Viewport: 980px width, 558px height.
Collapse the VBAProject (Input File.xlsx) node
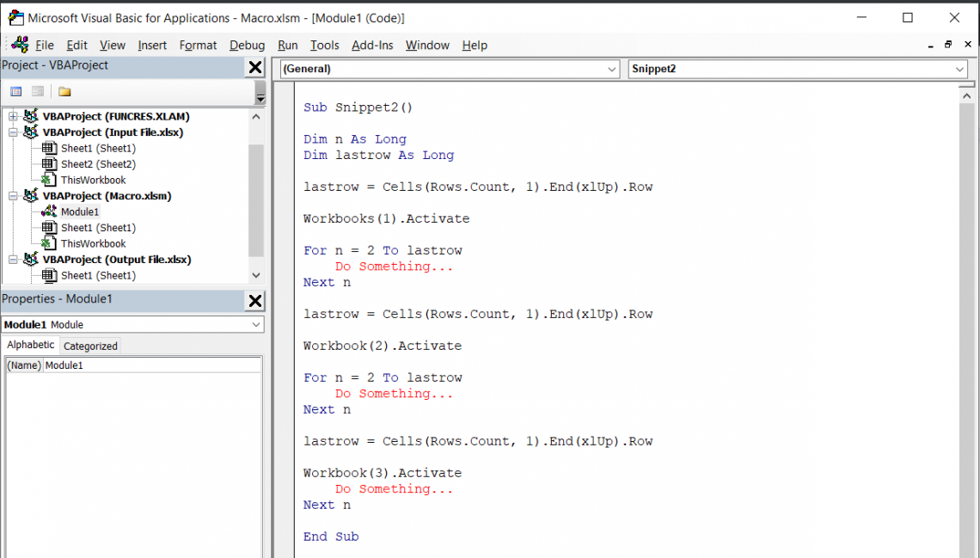(13, 132)
